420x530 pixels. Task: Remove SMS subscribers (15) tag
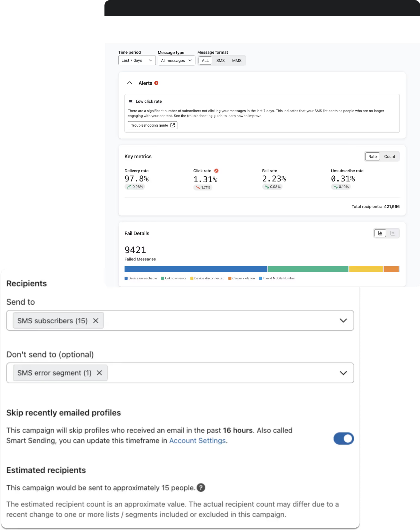96,321
